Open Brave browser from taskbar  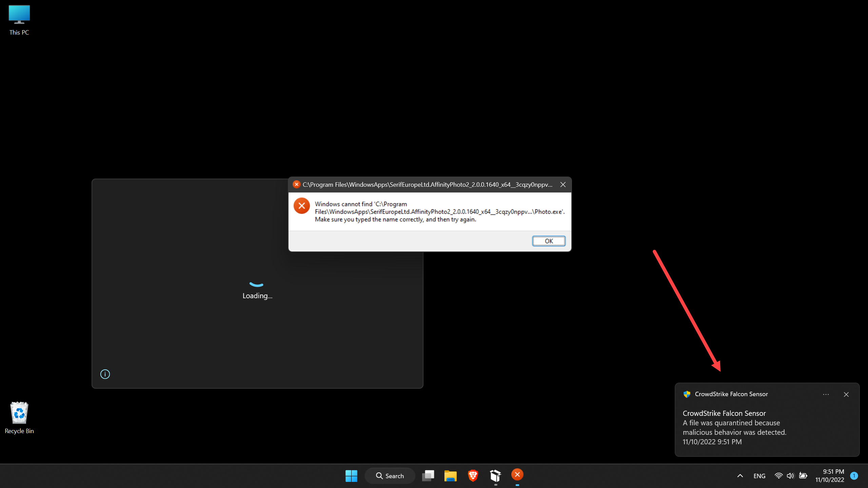pos(473,476)
